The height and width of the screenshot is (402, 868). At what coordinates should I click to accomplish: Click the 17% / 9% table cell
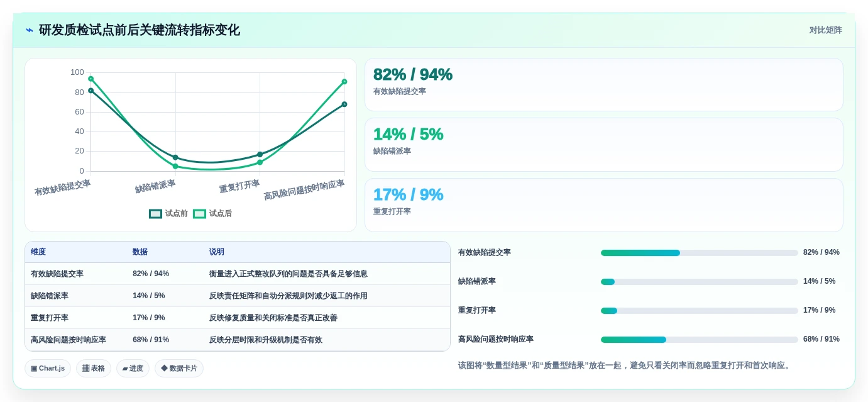(149, 318)
